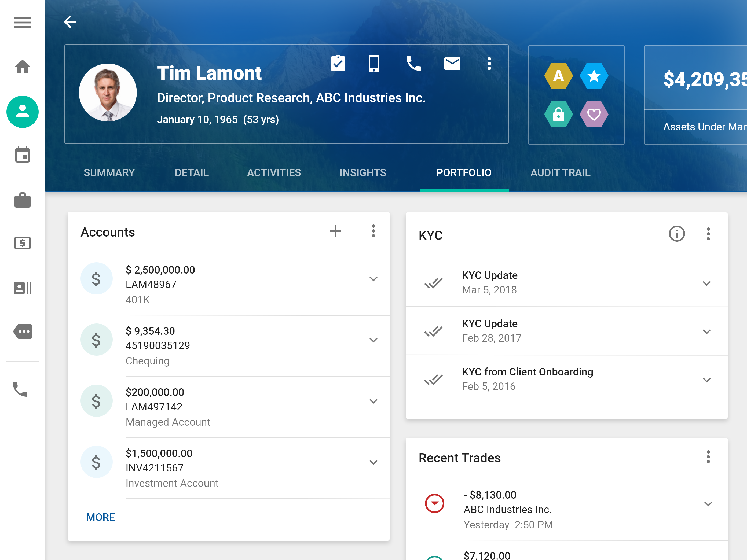Image resolution: width=747 pixels, height=560 pixels.
Task: Click Tim Lamont's profile photo
Action: (x=108, y=93)
